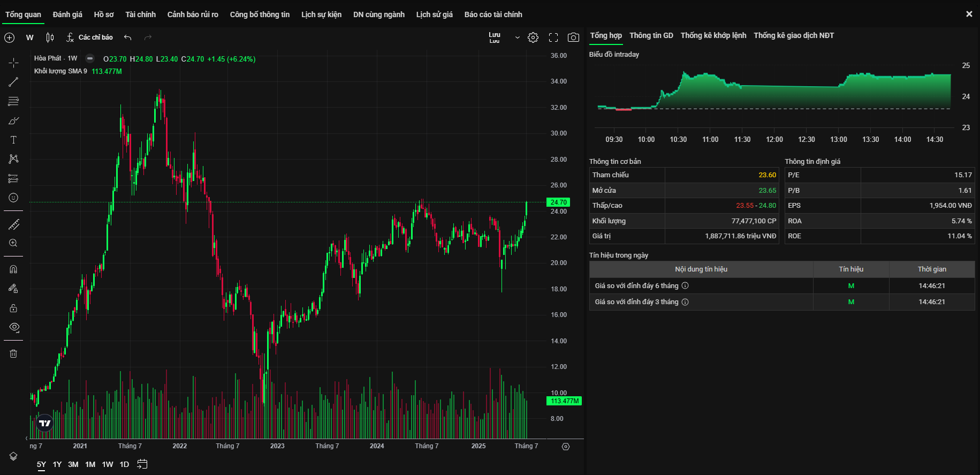Collapse the Hòa Phát legend toggle
Screen dimensions: 980x475
[90, 58]
